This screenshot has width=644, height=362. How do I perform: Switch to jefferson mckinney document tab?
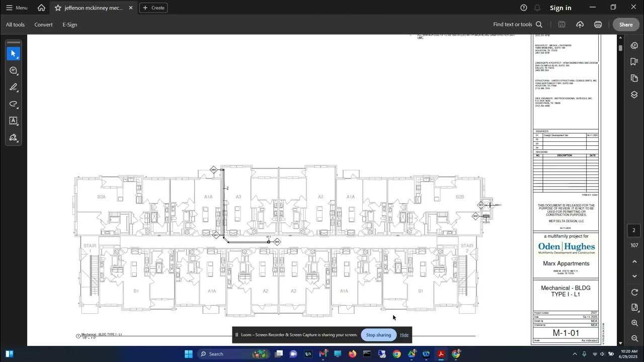[x=94, y=8]
